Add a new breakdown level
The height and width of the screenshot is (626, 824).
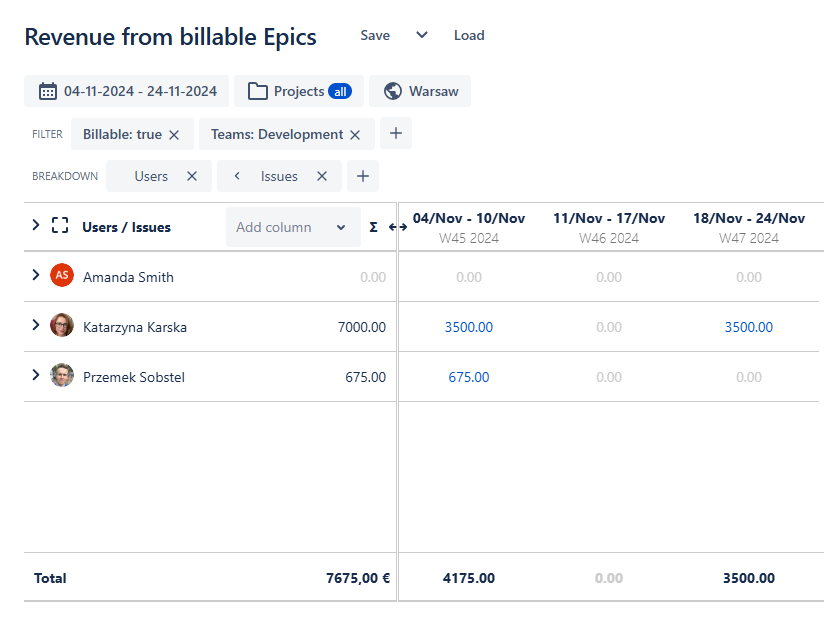[x=363, y=176]
